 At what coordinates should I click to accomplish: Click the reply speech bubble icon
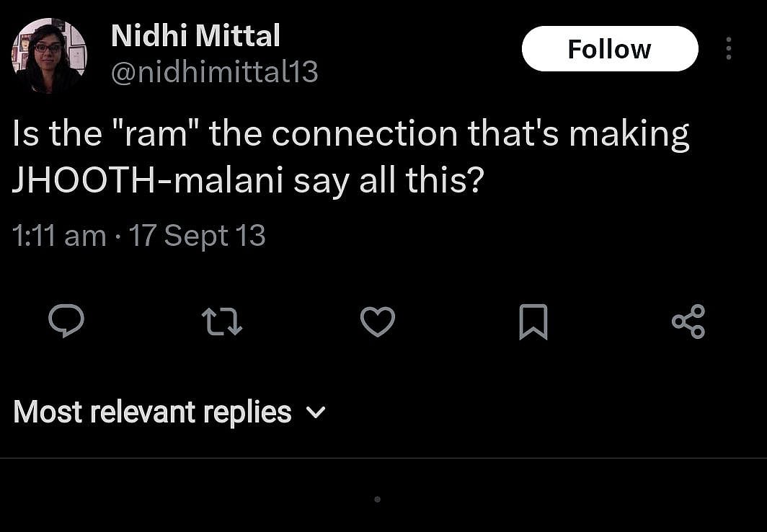(66, 321)
